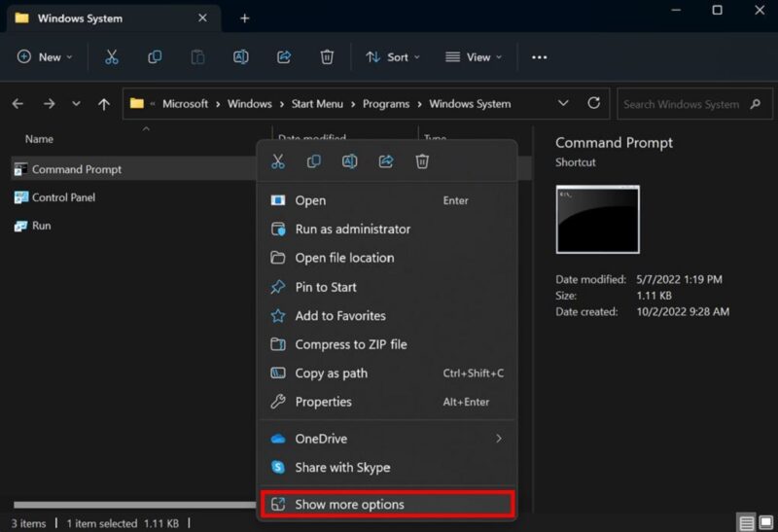Expand chevron after Microsoft in breadcrumb

[x=218, y=104]
